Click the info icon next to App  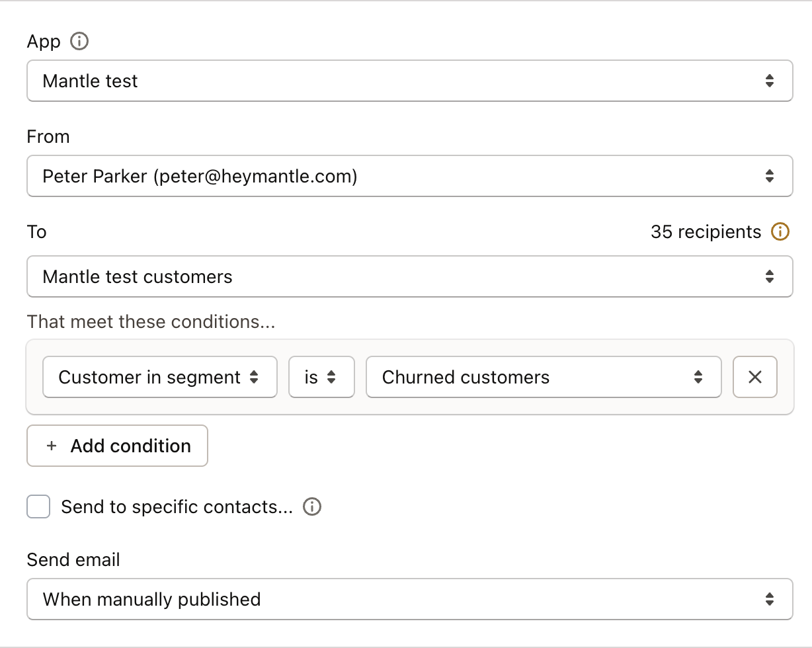click(x=79, y=42)
